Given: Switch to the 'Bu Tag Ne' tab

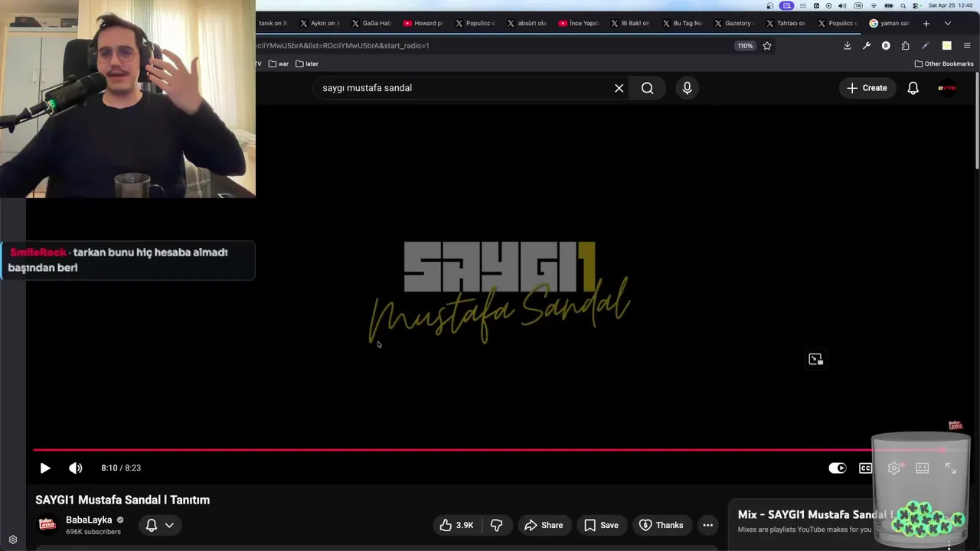Looking at the screenshot, I should click(x=682, y=23).
